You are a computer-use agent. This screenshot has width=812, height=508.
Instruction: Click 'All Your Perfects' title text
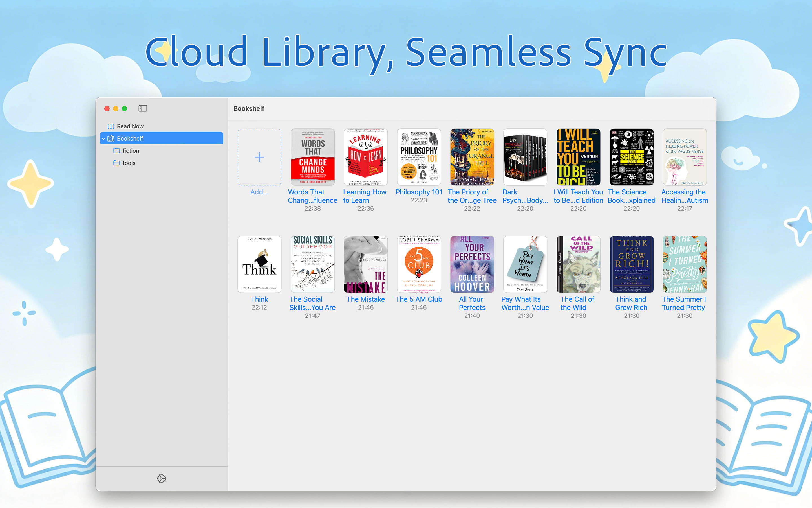point(472,303)
